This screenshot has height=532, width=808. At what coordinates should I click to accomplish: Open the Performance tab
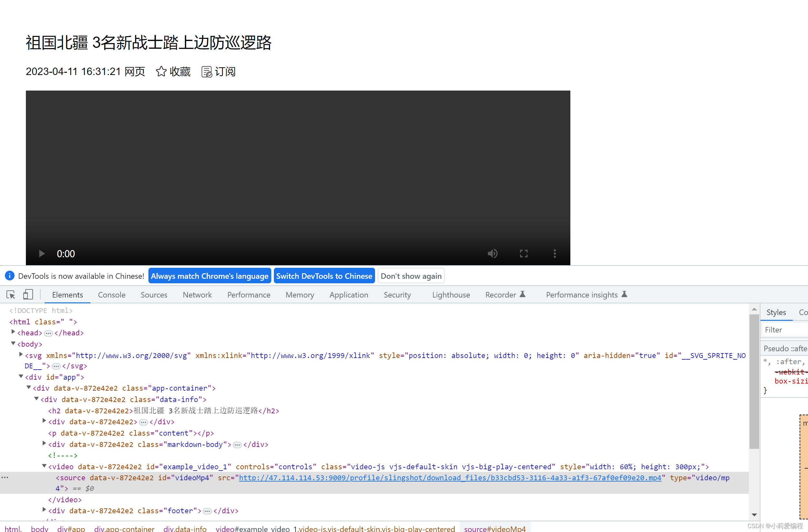point(249,295)
